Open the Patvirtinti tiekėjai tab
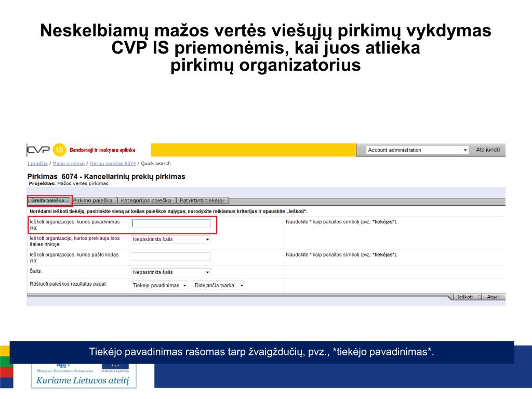Image resolution: width=532 pixels, height=399 pixels. pyautogui.click(x=202, y=201)
